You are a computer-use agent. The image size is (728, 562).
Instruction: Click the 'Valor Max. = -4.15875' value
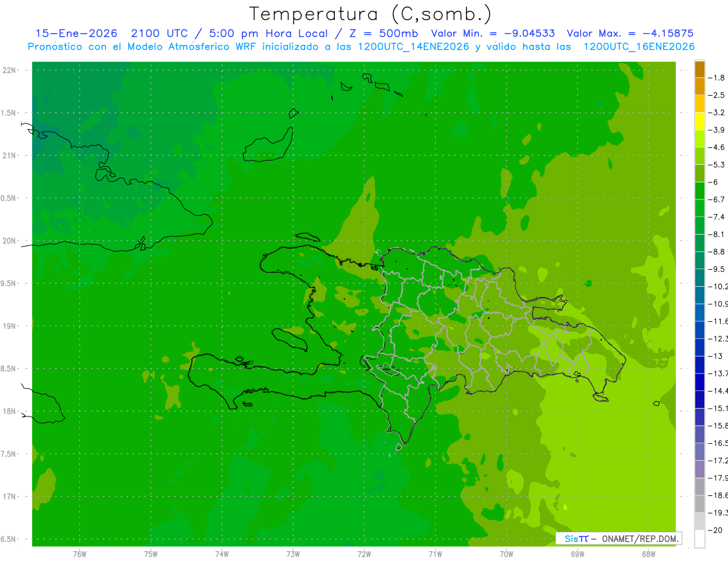pyautogui.click(x=630, y=33)
